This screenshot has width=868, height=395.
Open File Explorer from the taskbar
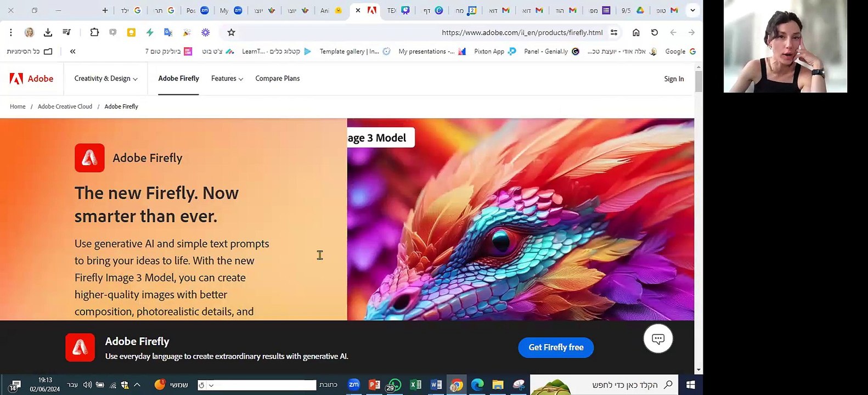[x=498, y=385]
